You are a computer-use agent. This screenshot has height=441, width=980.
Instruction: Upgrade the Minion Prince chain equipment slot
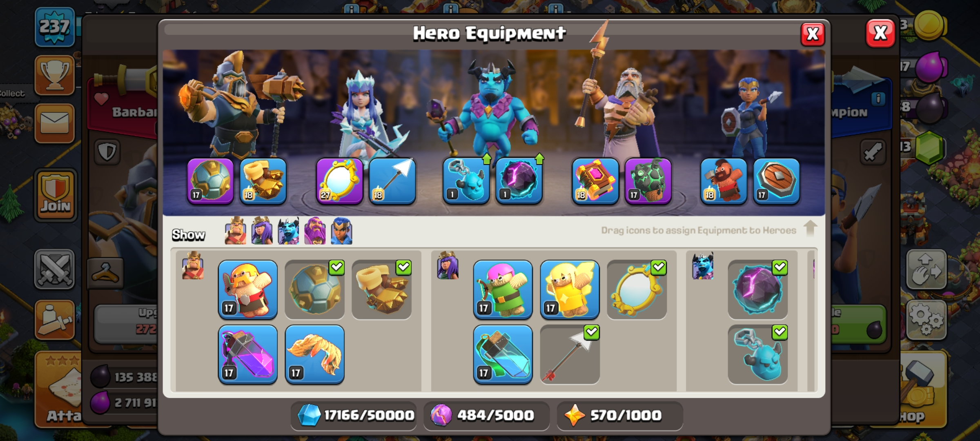click(x=466, y=181)
